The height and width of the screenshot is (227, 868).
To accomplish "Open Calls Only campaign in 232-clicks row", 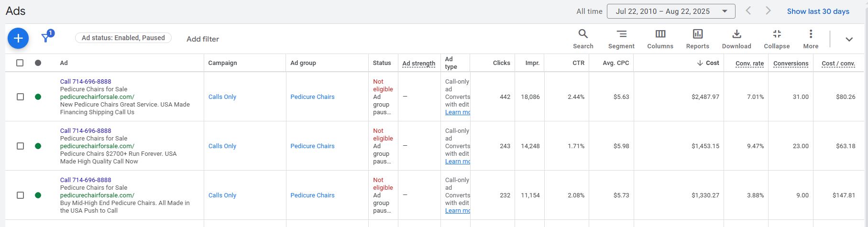I will click(x=222, y=195).
